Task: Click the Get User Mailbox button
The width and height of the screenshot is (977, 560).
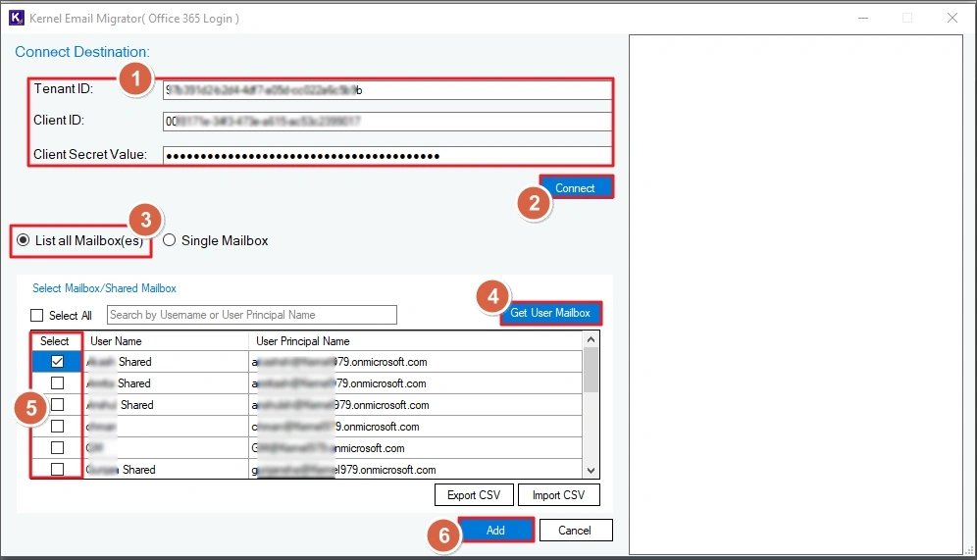Action: (550, 313)
